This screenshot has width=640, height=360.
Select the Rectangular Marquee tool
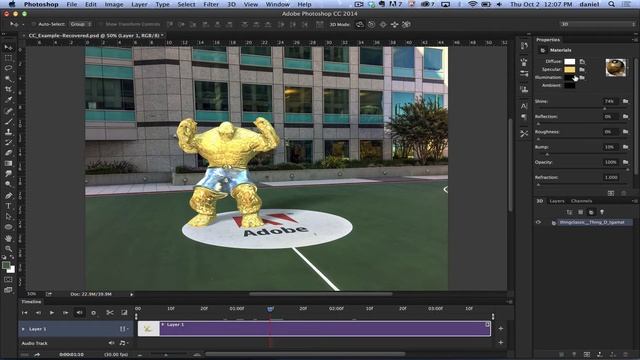pyautogui.click(x=8, y=58)
